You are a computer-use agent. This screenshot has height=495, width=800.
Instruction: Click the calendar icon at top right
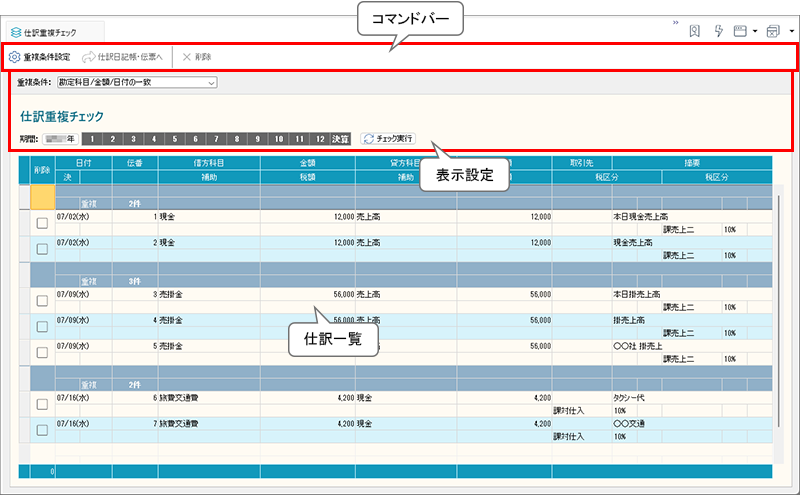774,32
